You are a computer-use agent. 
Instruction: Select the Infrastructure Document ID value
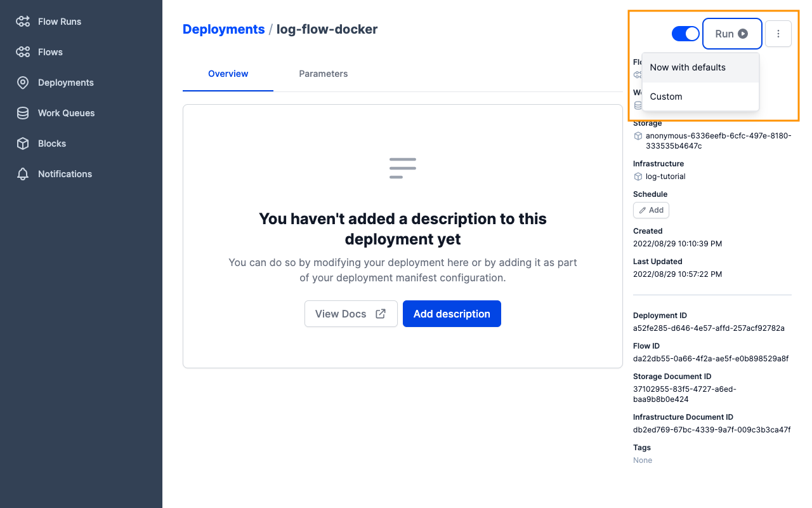pyautogui.click(x=712, y=430)
